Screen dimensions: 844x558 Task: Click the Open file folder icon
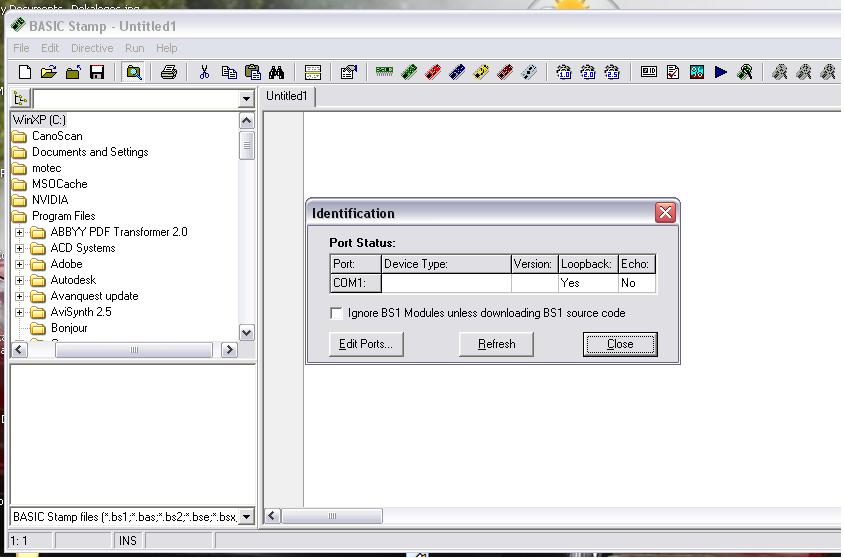click(x=48, y=72)
